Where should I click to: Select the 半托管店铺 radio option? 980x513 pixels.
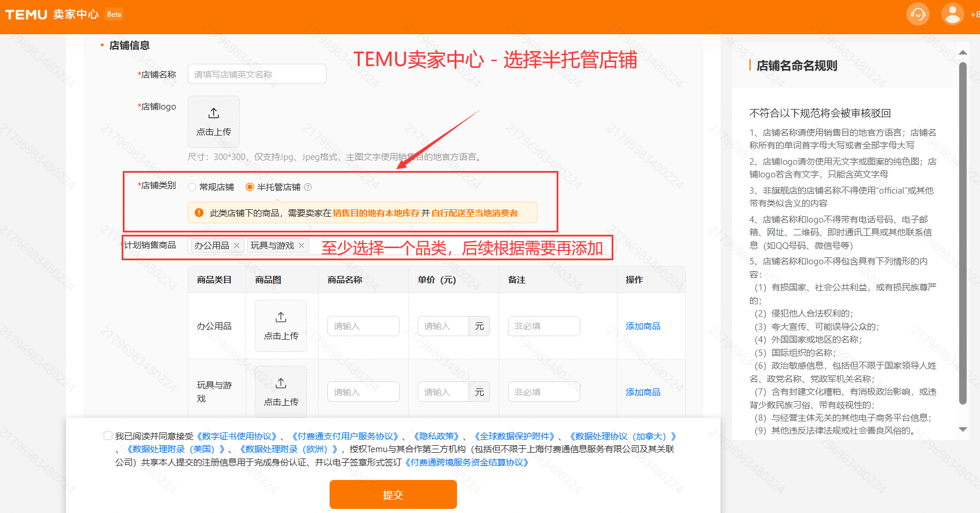tap(250, 187)
